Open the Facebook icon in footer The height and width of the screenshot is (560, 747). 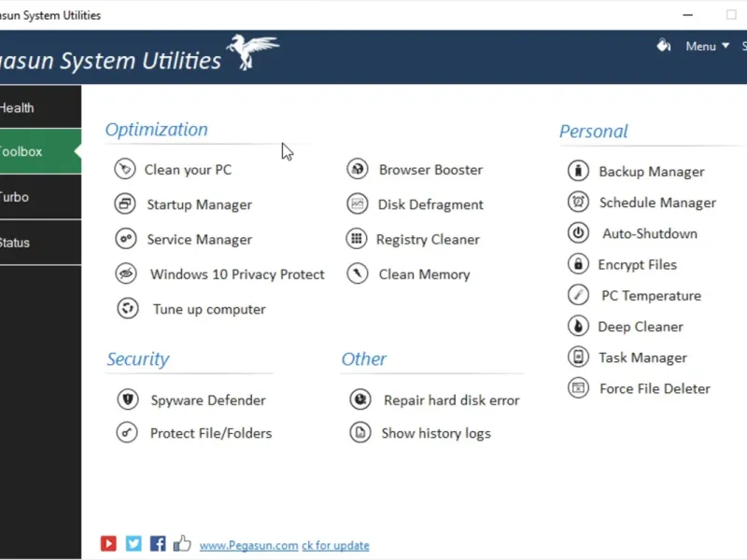point(158,543)
